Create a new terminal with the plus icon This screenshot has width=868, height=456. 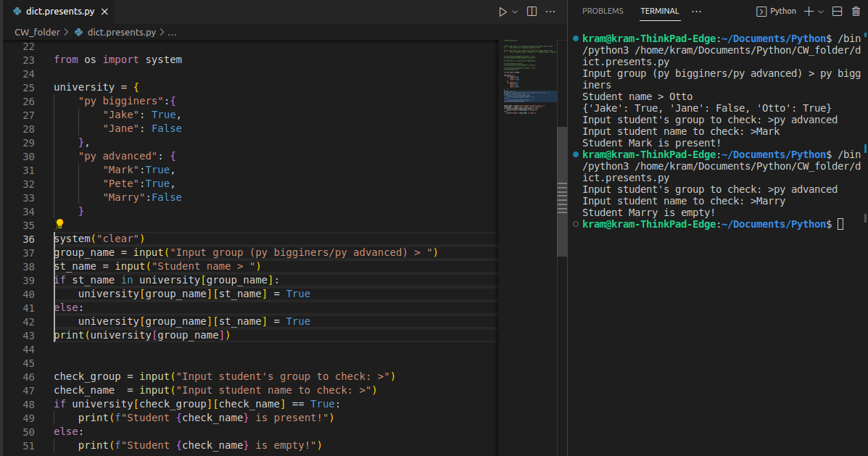pyautogui.click(x=809, y=11)
